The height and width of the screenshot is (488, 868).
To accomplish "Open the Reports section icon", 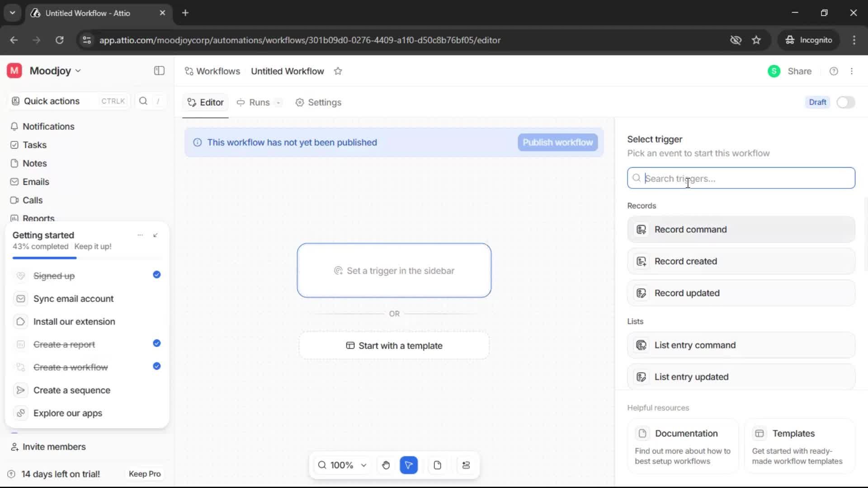I will point(15,218).
